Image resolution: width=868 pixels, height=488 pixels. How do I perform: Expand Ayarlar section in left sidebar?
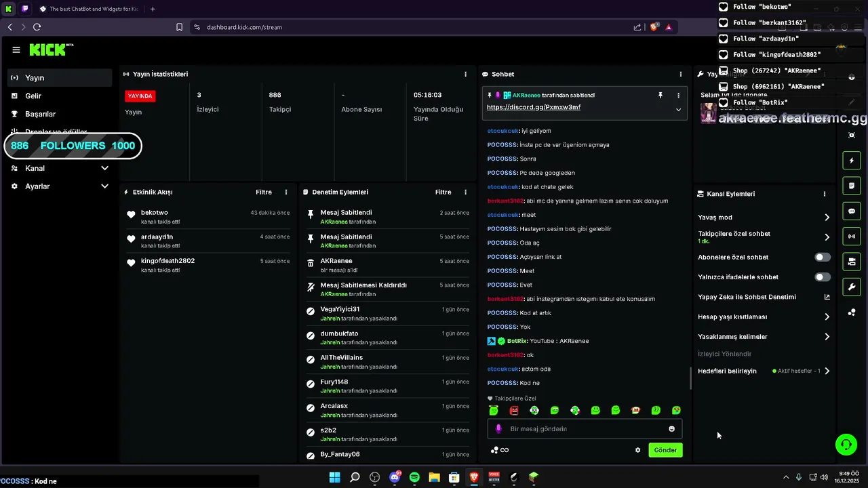[104, 186]
